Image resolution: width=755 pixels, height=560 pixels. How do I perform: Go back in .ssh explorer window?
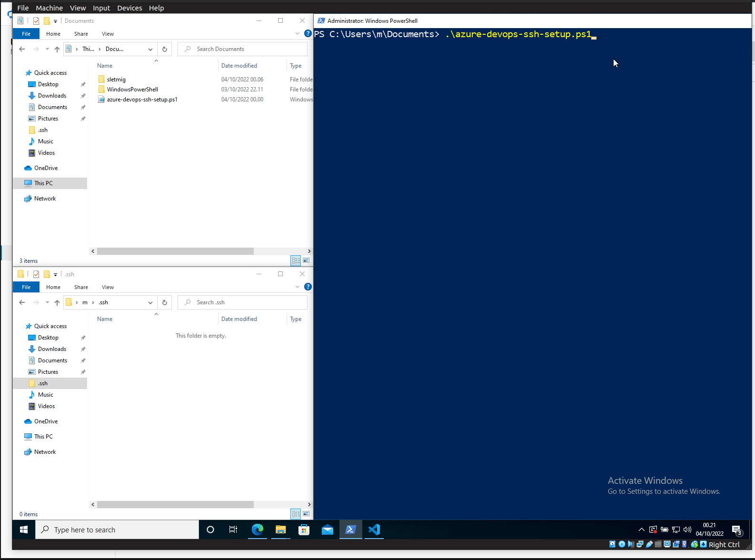pyautogui.click(x=22, y=302)
